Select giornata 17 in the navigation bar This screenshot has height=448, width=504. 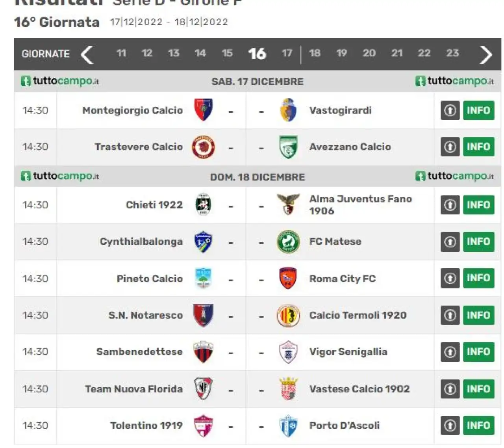(287, 53)
